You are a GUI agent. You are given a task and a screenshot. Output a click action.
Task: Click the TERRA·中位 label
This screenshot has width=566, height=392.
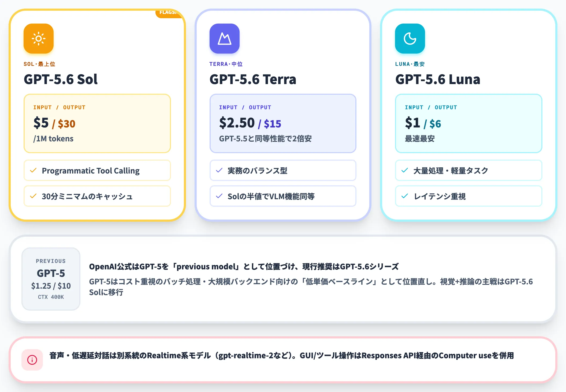226,64
